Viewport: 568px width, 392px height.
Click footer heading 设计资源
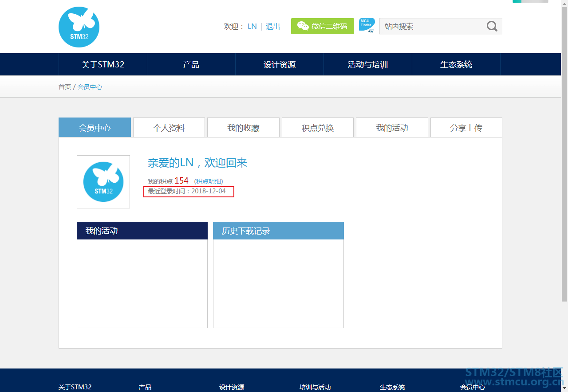(x=232, y=387)
